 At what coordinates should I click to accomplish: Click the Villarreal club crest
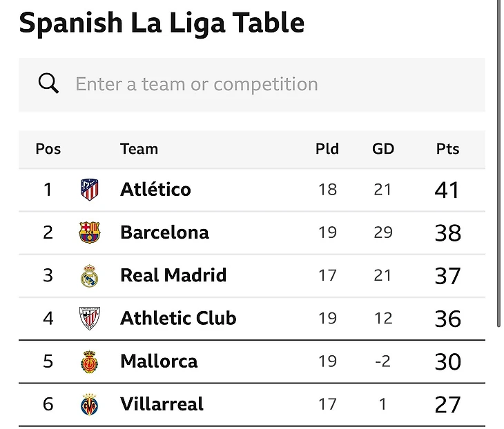click(x=90, y=404)
